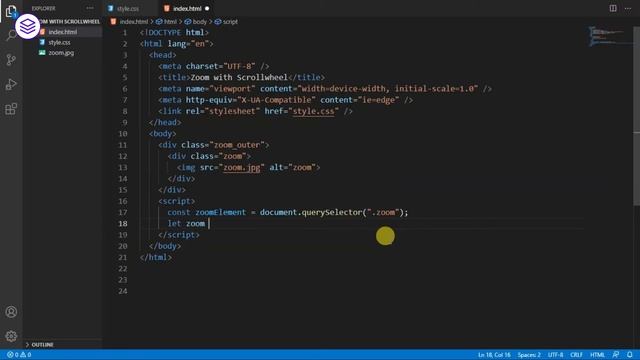Open the Extensions view
640x360 pixels.
click(x=11, y=109)
